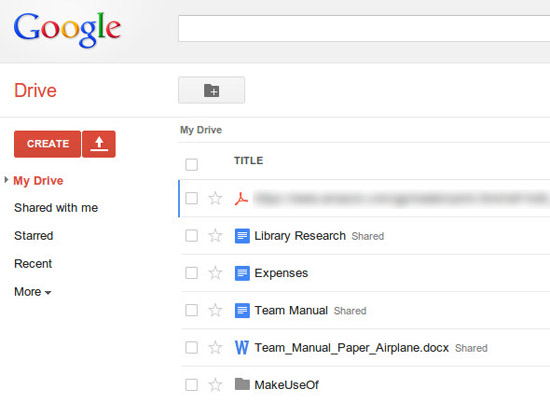The width and height of the screenshot is (550, 403).
Task: Click the Shared label next to Library Research
Action: click(x=368, y=236)
